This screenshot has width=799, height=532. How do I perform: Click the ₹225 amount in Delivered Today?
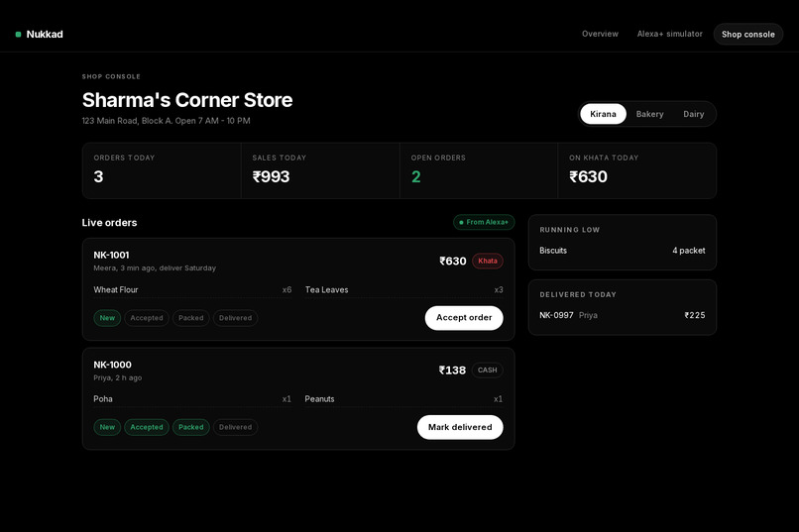click(x=695, y=315)
